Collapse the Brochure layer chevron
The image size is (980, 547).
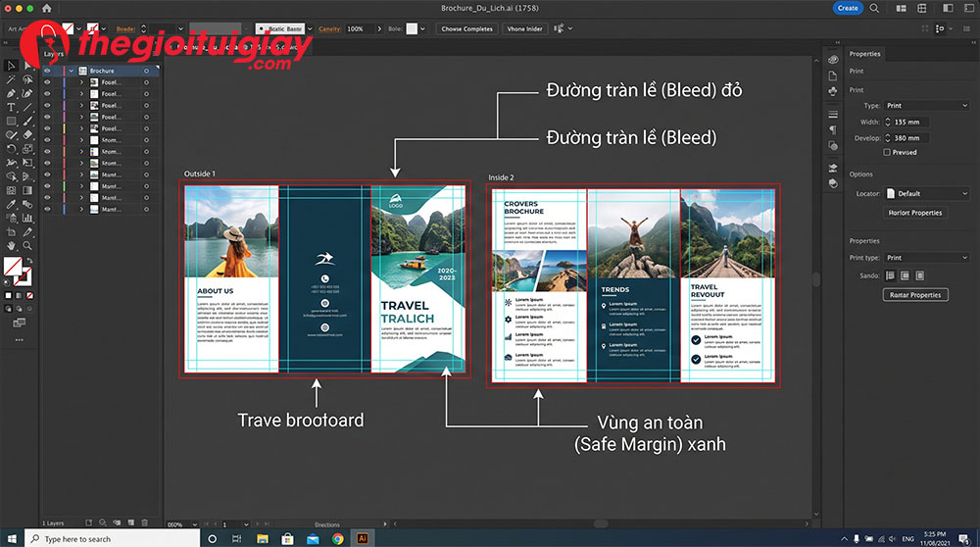[x=72, y=71]
